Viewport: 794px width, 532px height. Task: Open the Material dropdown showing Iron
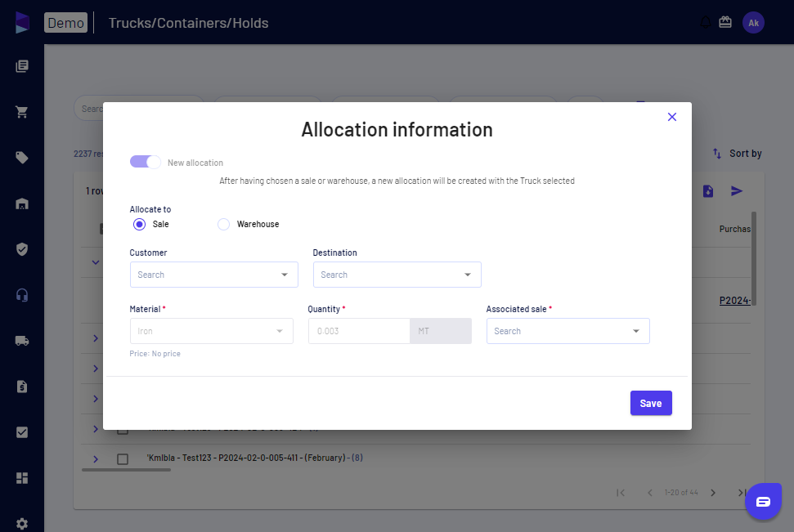tap(211, 331)
